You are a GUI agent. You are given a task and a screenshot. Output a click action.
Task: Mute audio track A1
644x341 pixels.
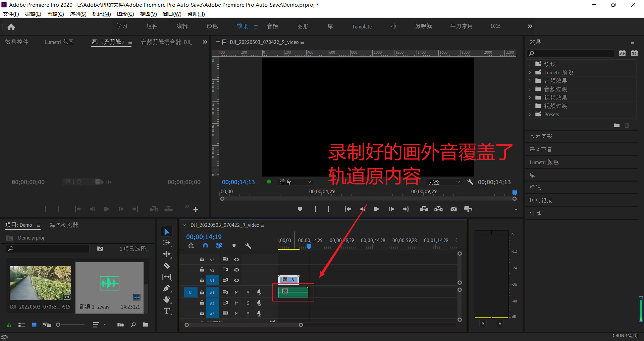(236, 293)
